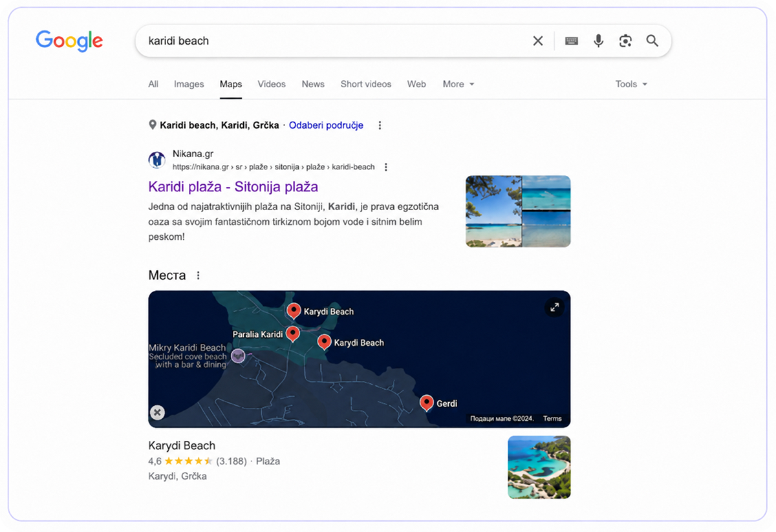Clear the search box with the X icon
Screen dimensions: 776x532
coord(538,41)
